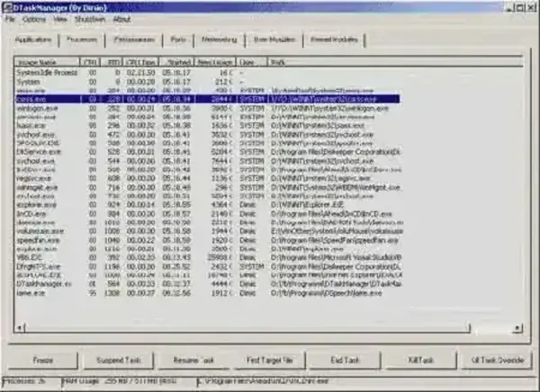Click the Freeze button
The width and height of the screenshot is (540, 392).
43,361
